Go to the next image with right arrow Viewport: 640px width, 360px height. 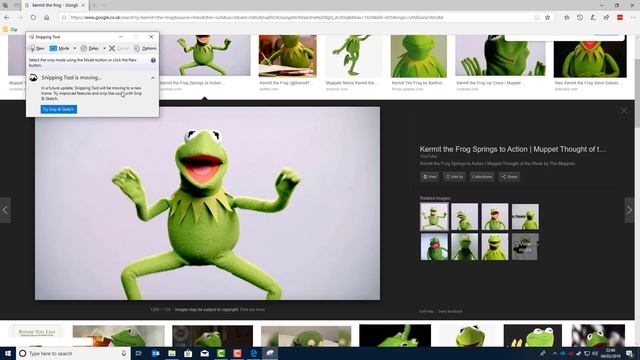[x=629, y=210]
